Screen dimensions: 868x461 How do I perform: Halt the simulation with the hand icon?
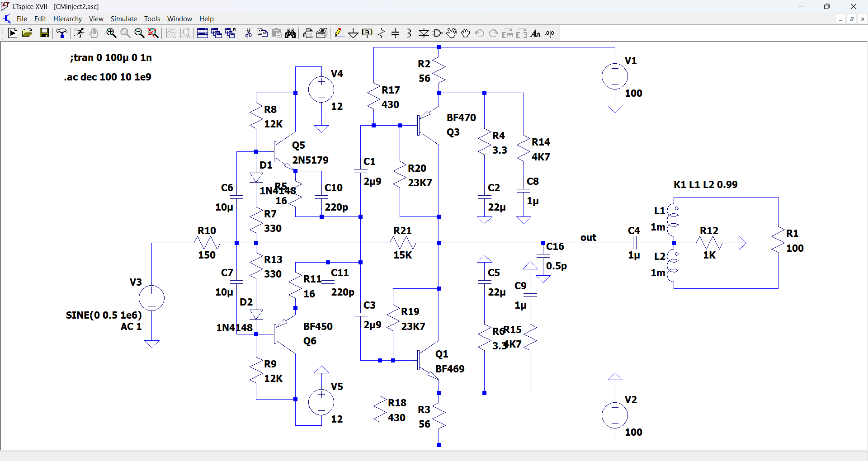pos(94,33)
